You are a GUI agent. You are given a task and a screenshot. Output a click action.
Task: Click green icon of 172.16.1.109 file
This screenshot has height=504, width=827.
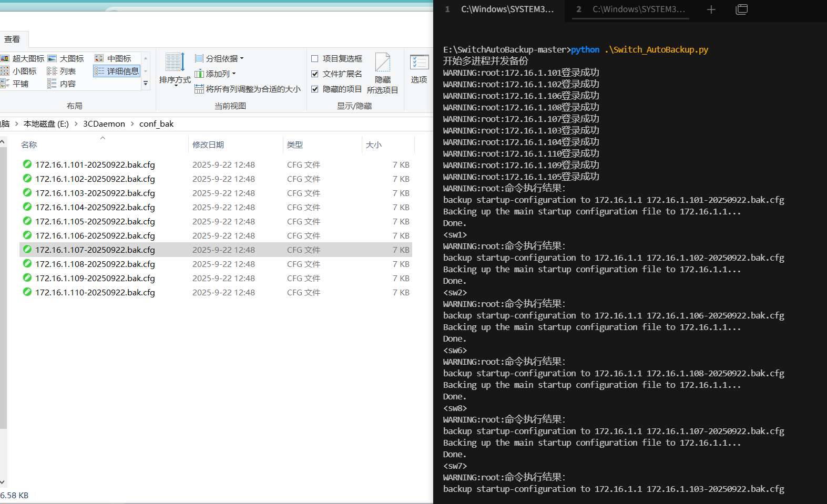click(27, 277)
